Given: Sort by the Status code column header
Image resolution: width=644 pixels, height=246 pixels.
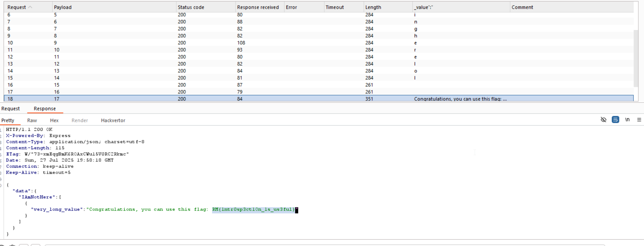Looking at the screenshot, I should [x=191, y=7].
